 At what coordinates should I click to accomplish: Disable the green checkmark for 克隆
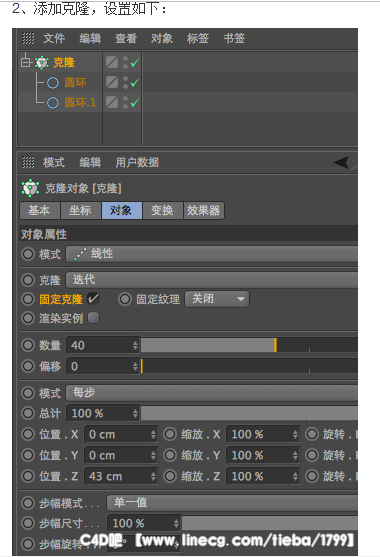click(135, 63)
